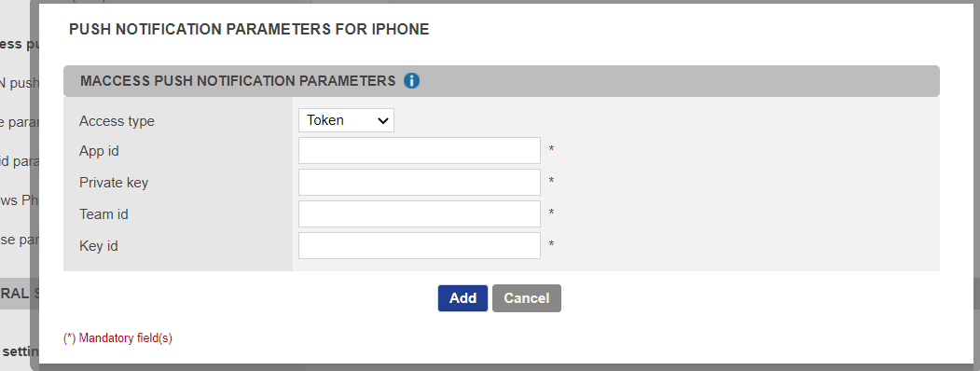This screenshot has width=980, height=371.
Task: Click the red asterisk beside Private key
Action: coord(551,181)
